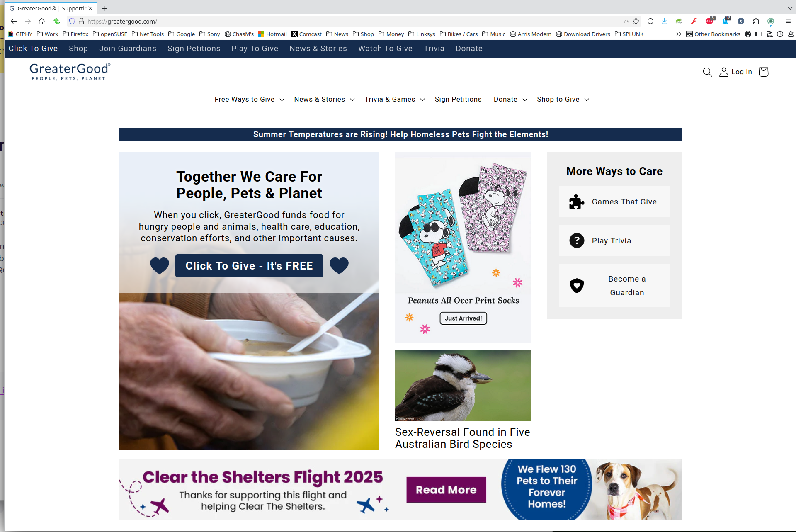The image size is (796, 532).
Task: Click the Click To Give - It's FREE button
Action: 249,266
